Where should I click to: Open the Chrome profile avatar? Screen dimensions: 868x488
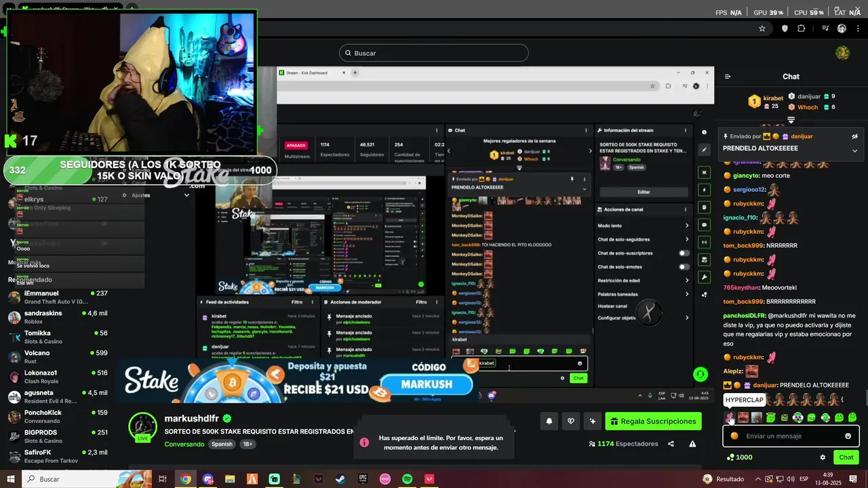[x=842, y=28]
